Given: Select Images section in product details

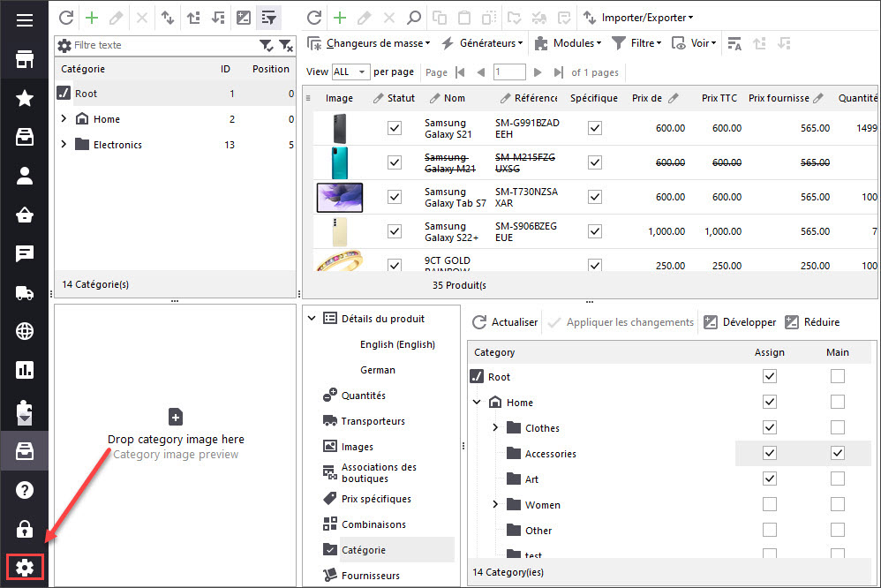Looking at the screenshot, I should pyautogui.click(x=358, y=447).
